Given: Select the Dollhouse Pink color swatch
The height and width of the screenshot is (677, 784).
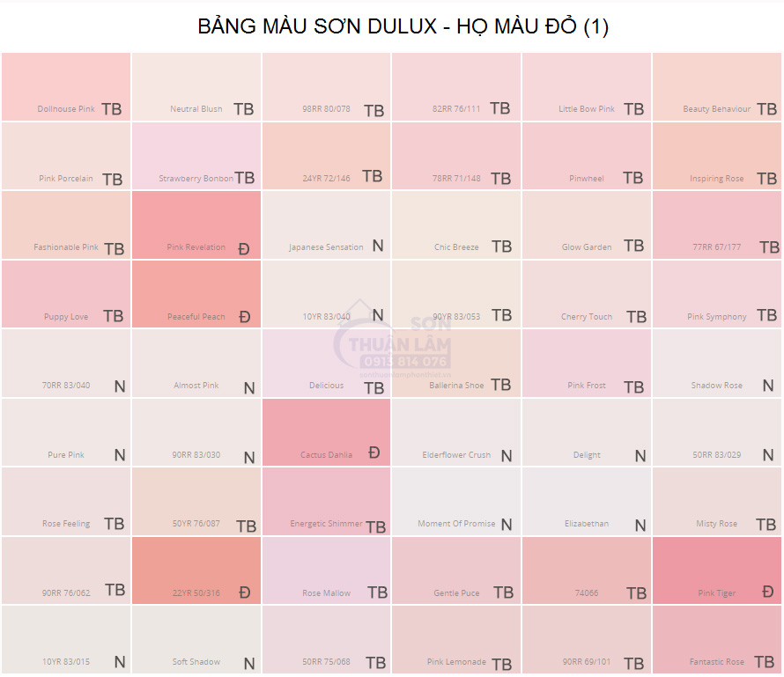Looking at the screenshot, I should (x=66, y=86).
